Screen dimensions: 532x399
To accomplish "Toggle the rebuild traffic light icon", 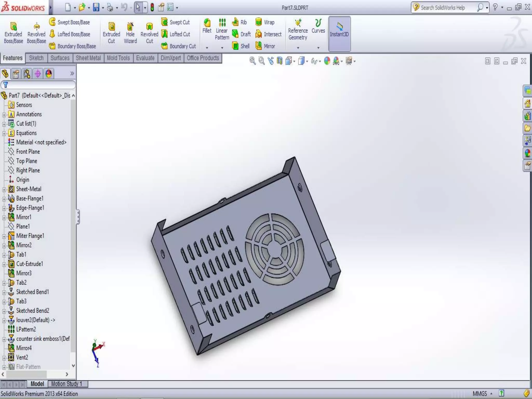I will (x=152, y=8).
